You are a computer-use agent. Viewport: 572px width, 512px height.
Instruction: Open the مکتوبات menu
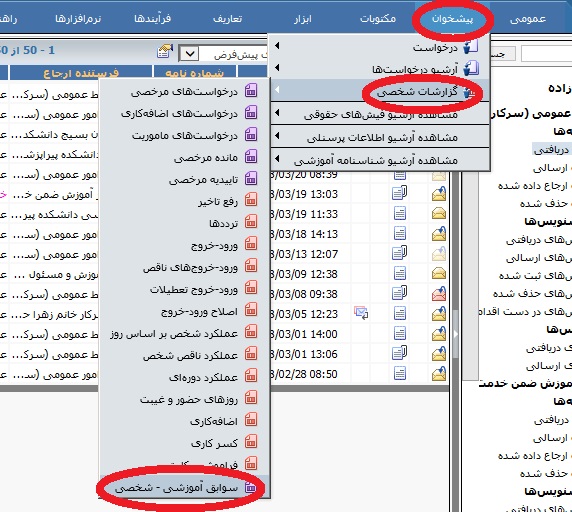click(x=378, y=19)
